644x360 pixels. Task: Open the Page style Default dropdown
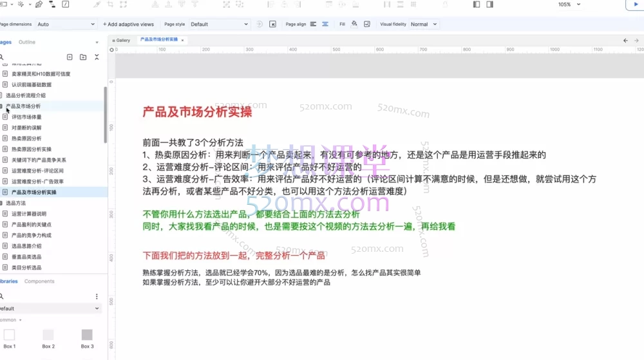(x=219, y=24)
